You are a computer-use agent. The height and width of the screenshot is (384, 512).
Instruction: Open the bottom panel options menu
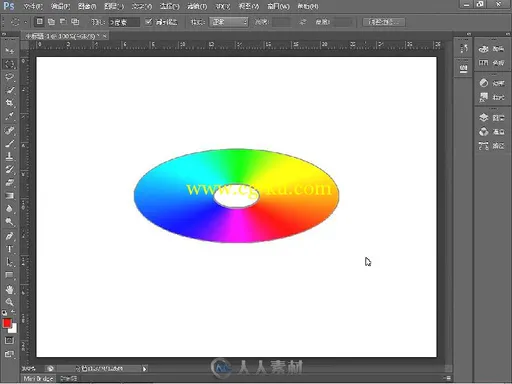pos(448,378)
